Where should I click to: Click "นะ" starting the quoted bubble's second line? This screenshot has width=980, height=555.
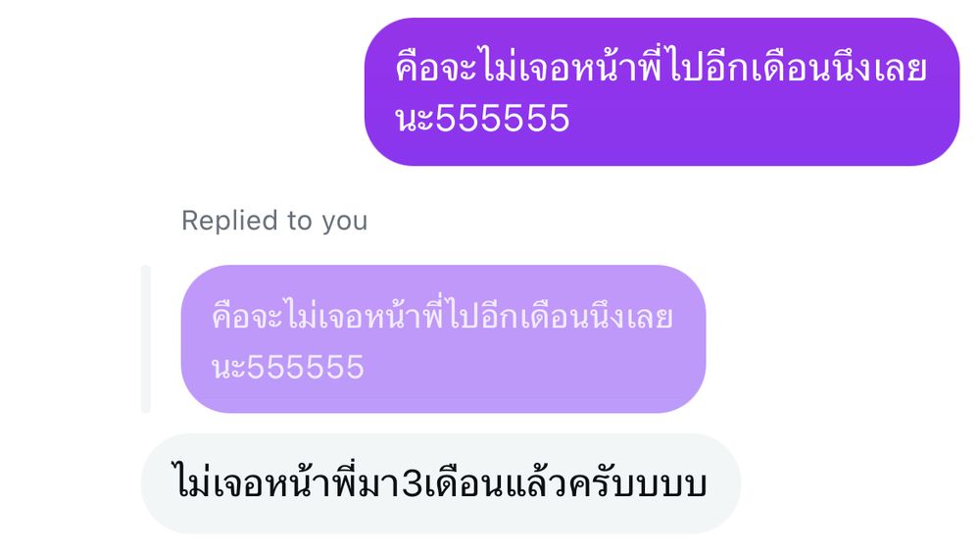pyautogui.click(x=228, y=368)
